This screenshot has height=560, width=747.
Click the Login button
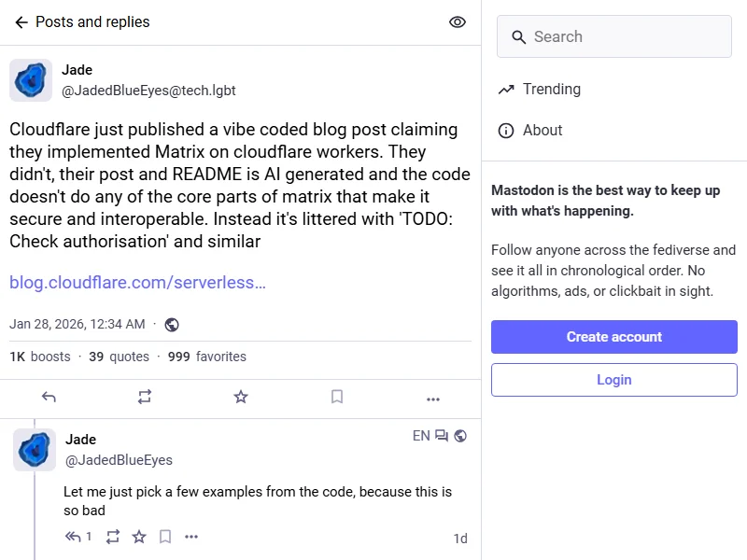coord(613,380)
